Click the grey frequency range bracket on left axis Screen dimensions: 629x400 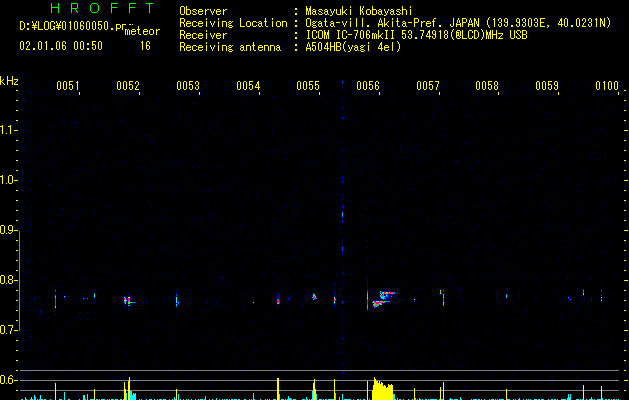tap(20, 280)
